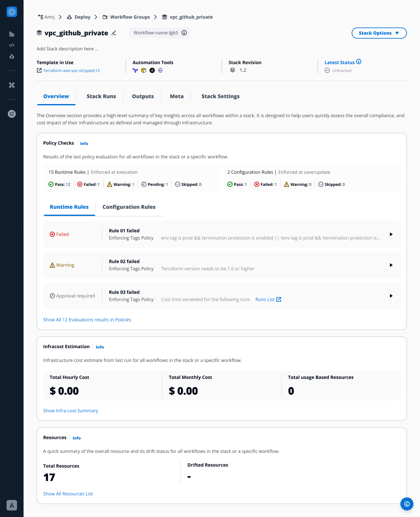Open the code brackets icon in sidebar

pos(12,45)
